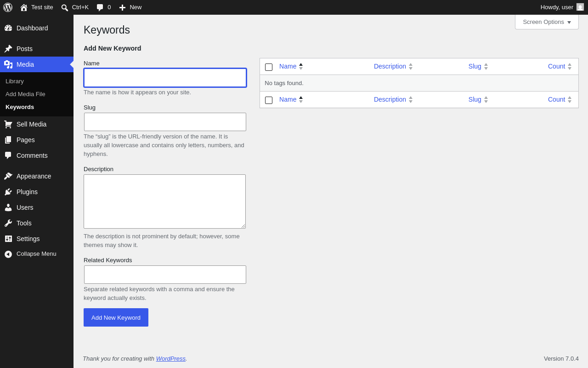Image resolution: width=588 pixels, height=368 pixels.
Task: Click the Users person icon
Action: pos(8,207)
